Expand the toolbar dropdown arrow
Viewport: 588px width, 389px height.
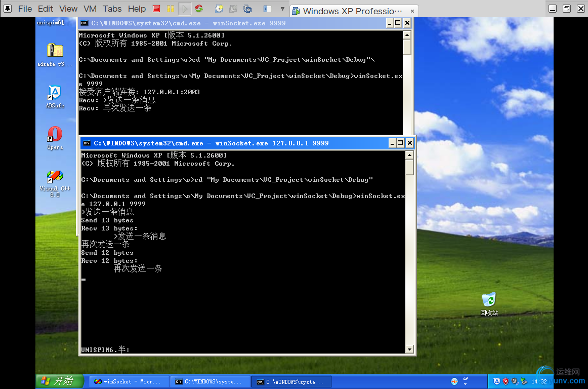[282, 9]
